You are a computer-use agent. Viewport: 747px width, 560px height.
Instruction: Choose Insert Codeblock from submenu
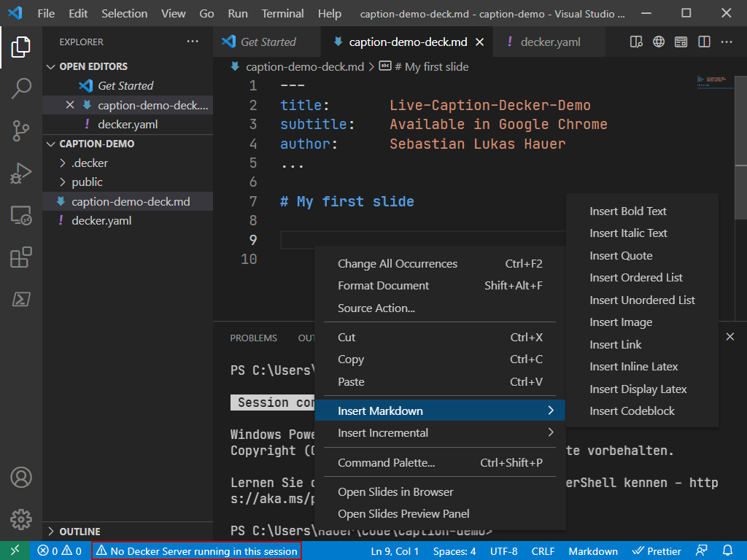tap(632, 411)
